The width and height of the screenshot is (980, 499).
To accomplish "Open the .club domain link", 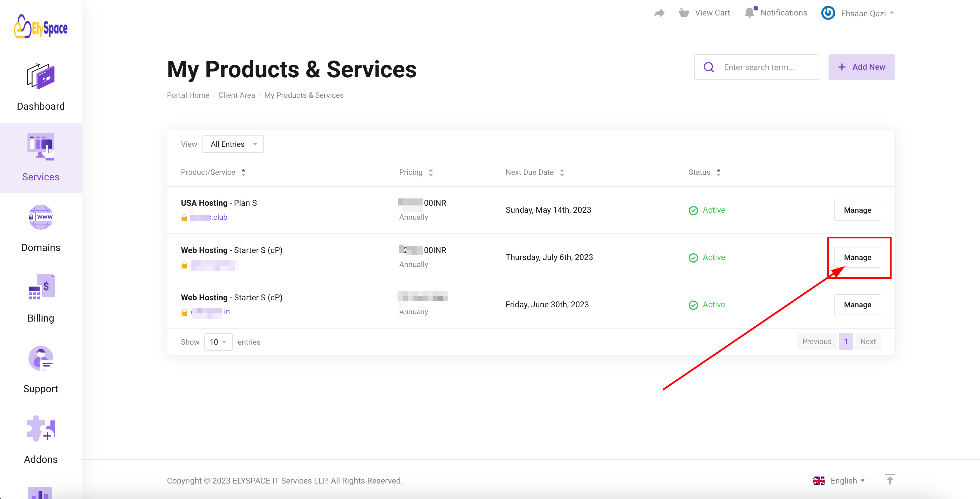I will [208, 217].
